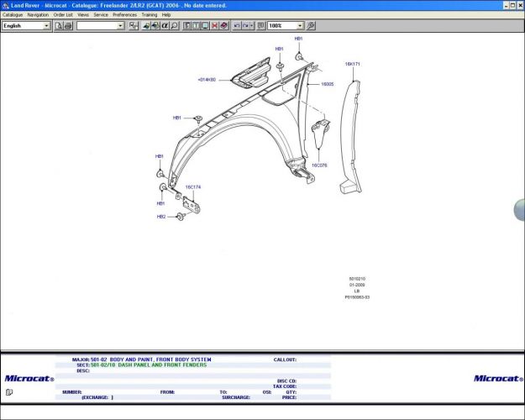Click the wrench settings icon
This screenshot has height=420, width=525.
[x=311, y=26]
